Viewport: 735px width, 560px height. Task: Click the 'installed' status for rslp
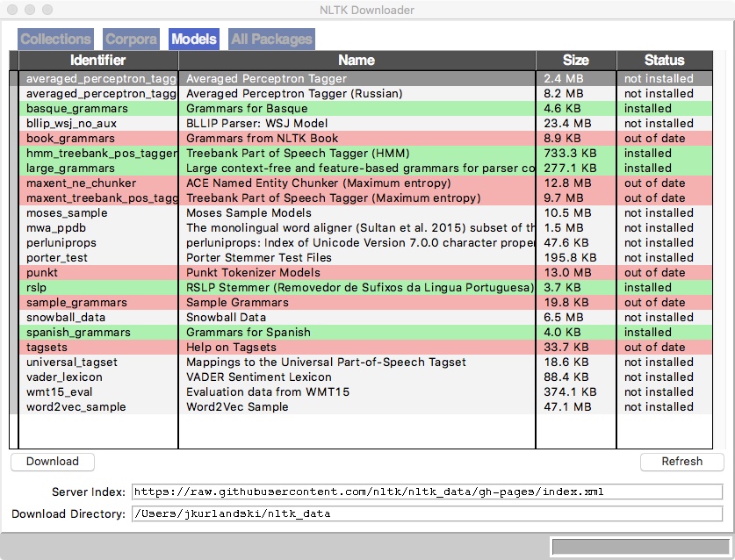(x=648, y=288)
